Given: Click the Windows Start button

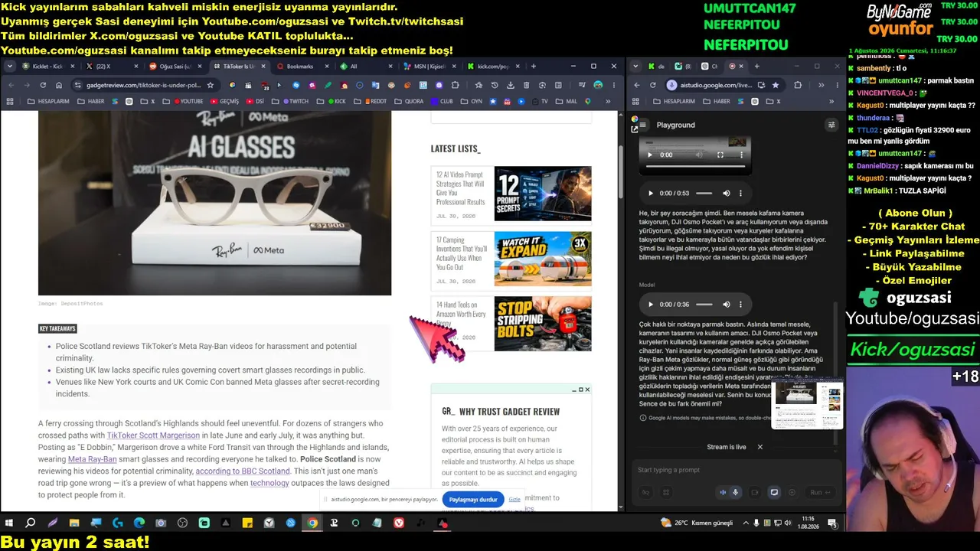Looking at the screenshot, I should (9, 523).
